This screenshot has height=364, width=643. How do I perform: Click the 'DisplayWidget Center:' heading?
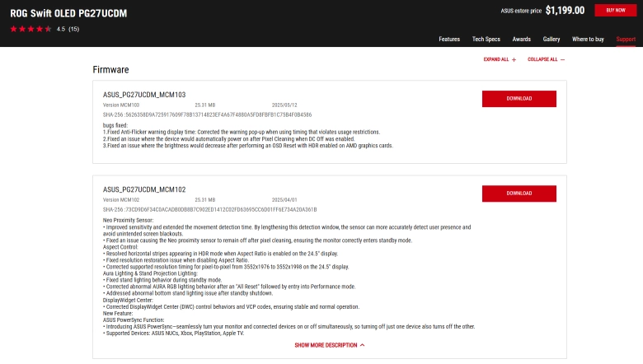[128, 300]
